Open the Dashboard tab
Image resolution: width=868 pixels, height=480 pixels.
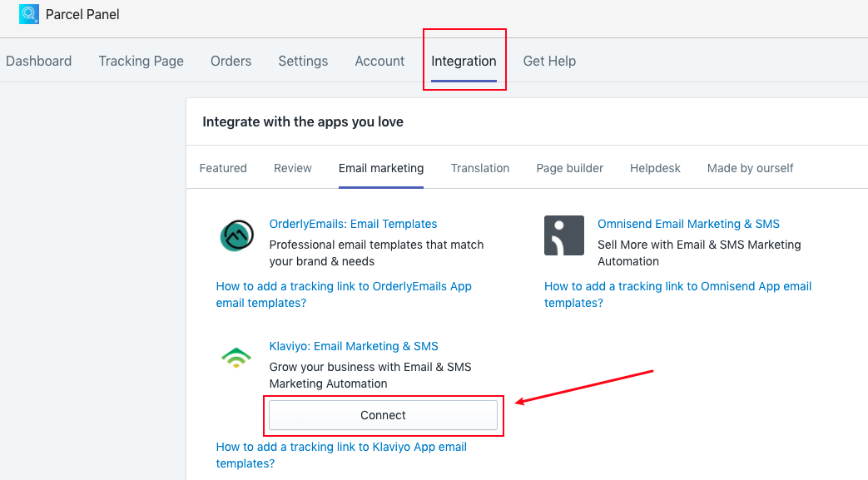point(39,61)
